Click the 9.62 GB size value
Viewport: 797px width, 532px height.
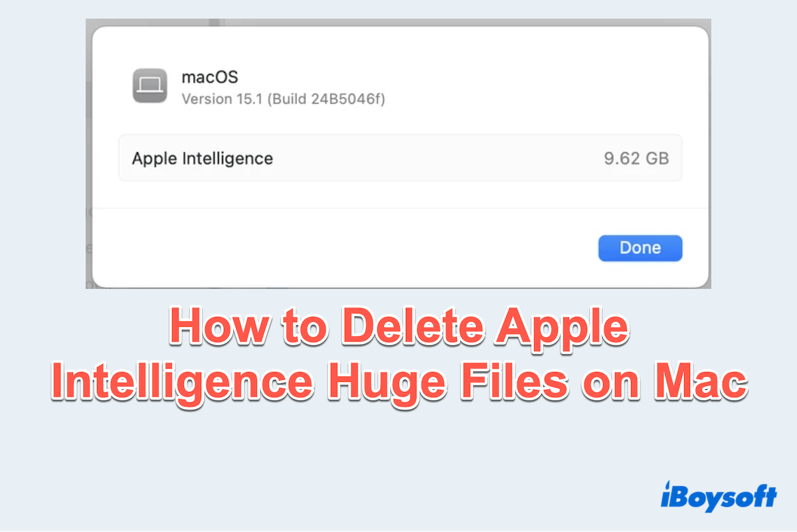tap(636, 159)
